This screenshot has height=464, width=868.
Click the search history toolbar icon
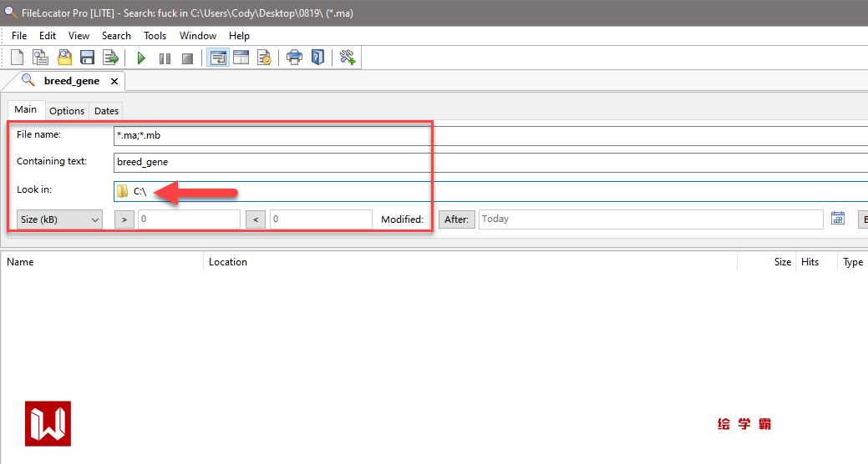(x=264, y=58)
